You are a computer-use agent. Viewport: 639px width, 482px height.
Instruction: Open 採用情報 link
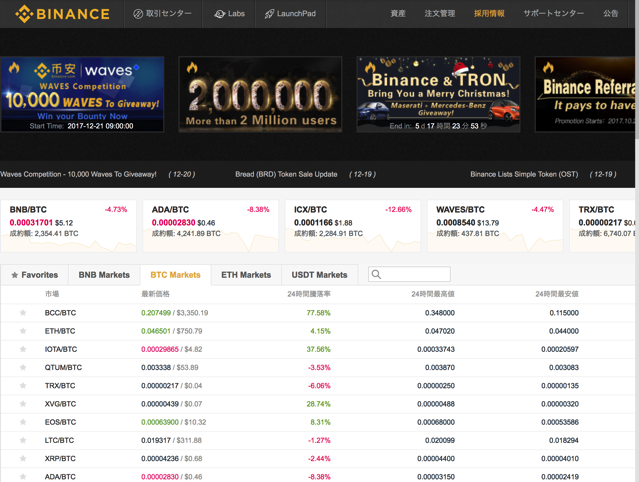tap(489, 14)
